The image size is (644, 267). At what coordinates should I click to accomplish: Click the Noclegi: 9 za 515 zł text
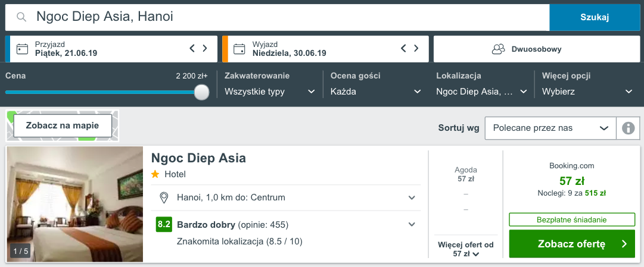(572, 193)
